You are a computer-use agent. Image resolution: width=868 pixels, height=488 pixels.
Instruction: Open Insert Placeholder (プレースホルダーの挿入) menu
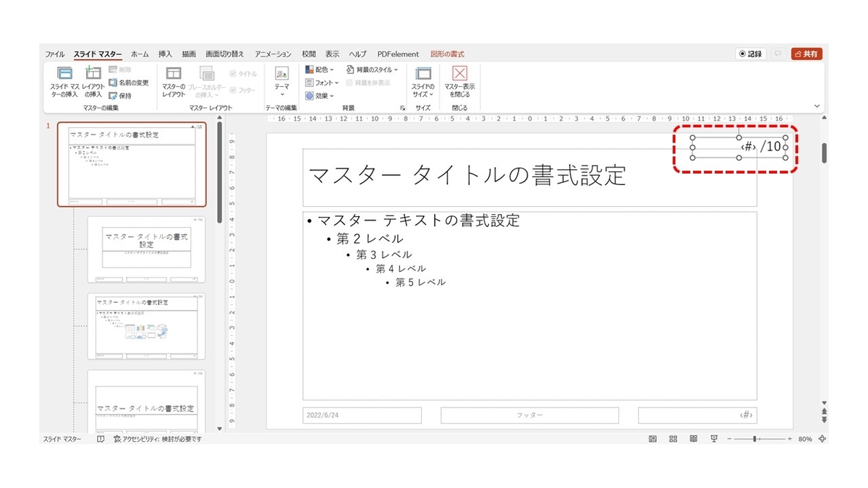207,81
